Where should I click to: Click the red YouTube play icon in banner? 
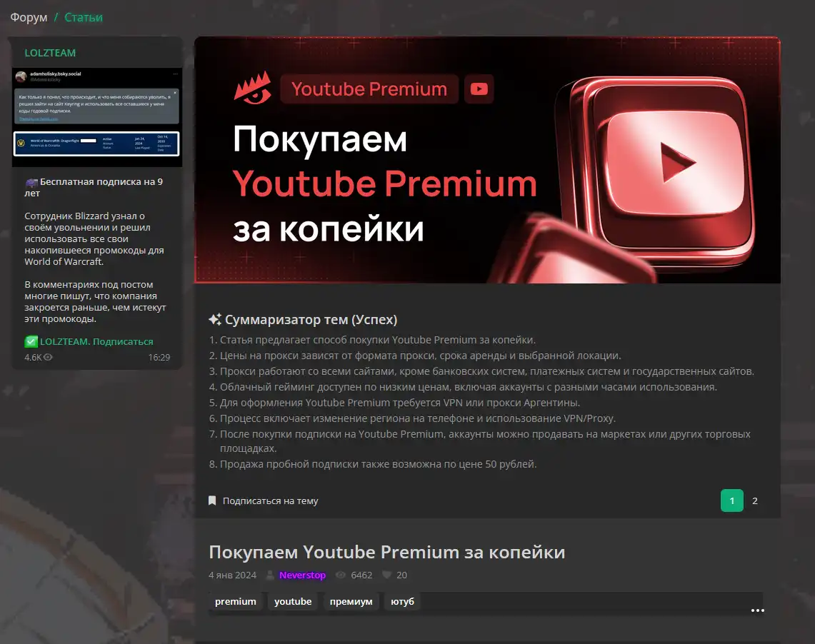(479, 89)
